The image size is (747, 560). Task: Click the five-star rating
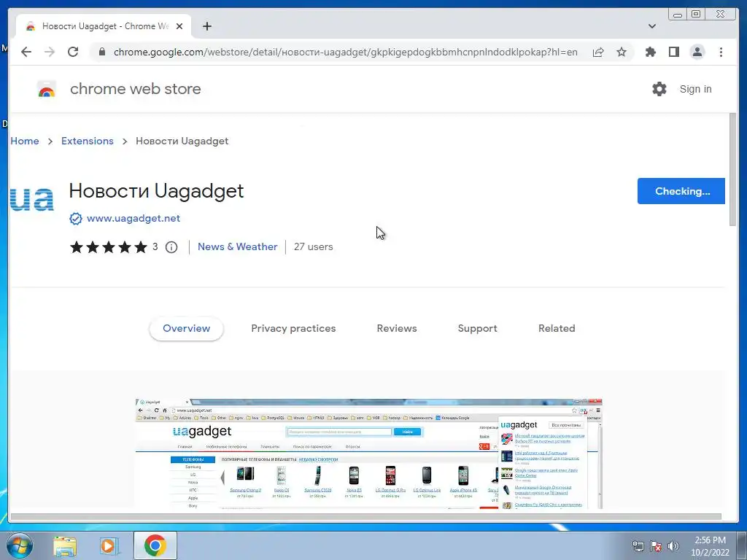pos(109,247)
